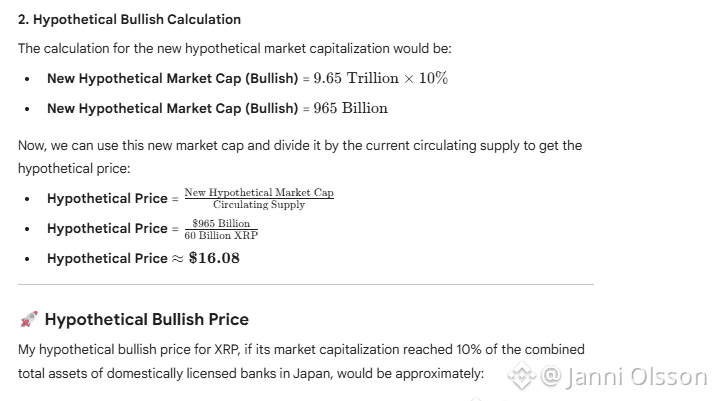
Task: Select the '60 Billion XRP' fraction denominator
Action: pos(221,234)
